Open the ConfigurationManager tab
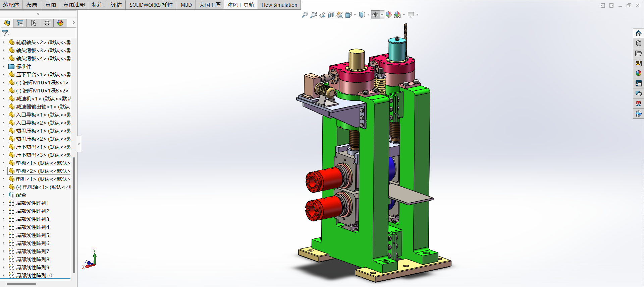The image size is (644, 287). pos(34,23)
